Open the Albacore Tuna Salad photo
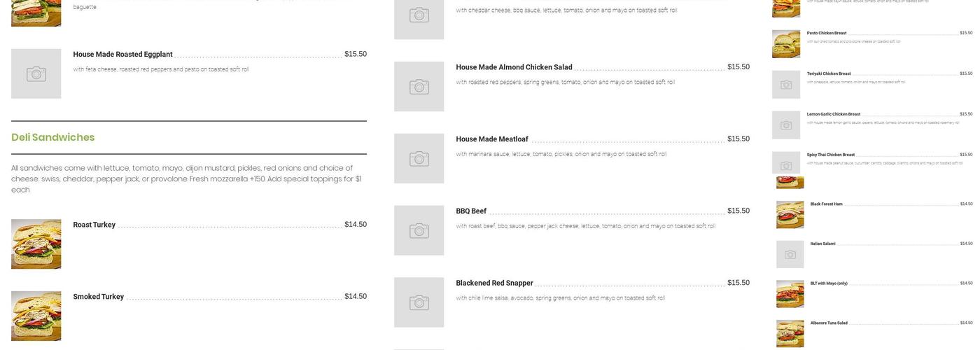 point(790,334)
